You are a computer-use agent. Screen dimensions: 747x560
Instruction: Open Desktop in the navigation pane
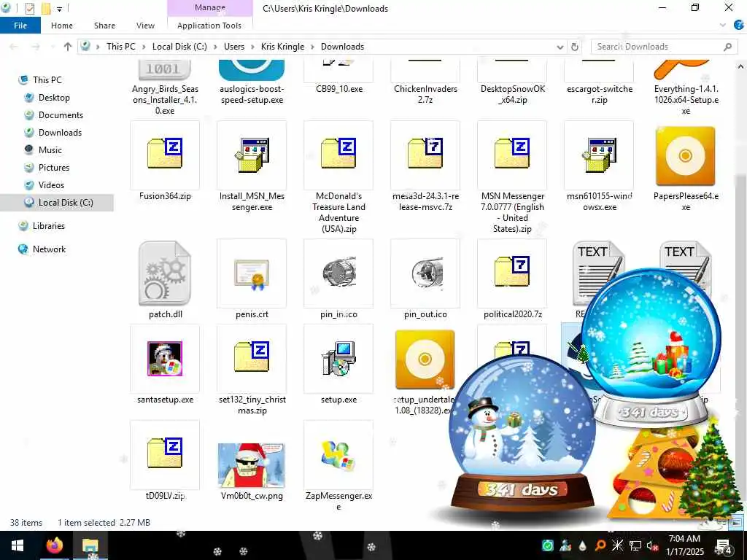(54, 97)
